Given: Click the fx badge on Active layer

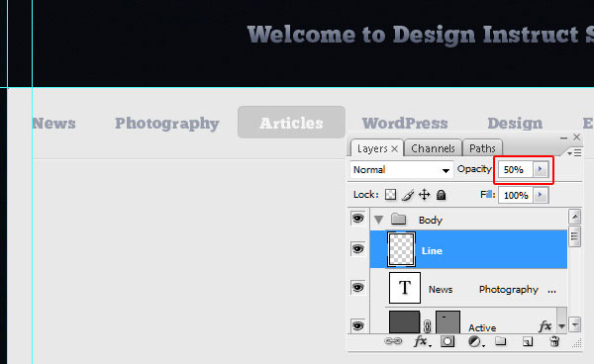Looking at the screenshot, I should pyautogui.click(x=544, y=325).
